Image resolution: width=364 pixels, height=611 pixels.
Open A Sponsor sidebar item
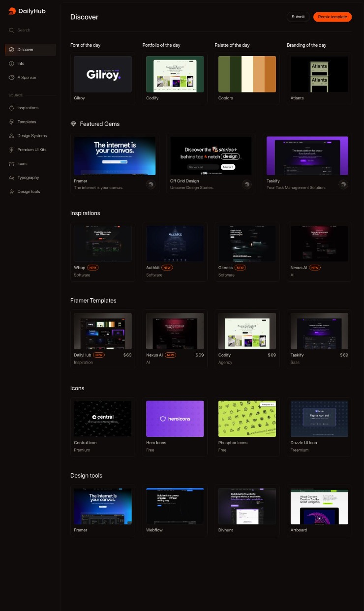[x=30, y=77]
